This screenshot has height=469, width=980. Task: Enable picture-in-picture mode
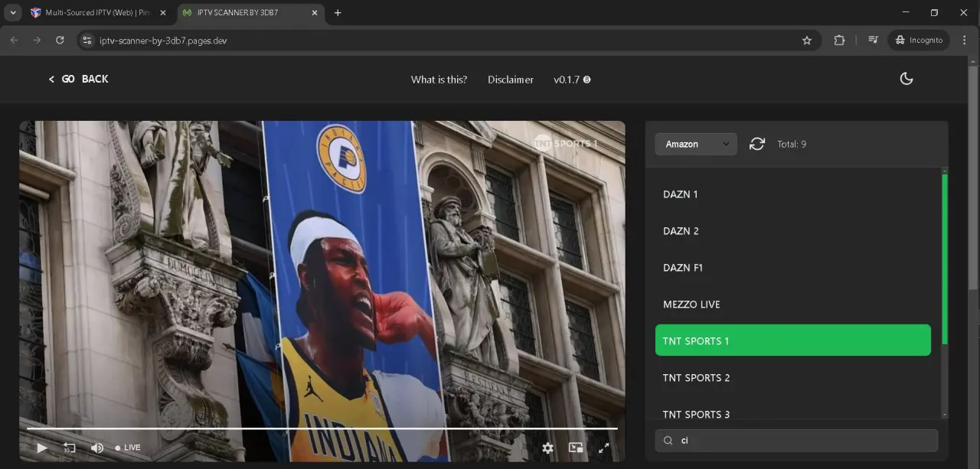click(x=576, y=448)
